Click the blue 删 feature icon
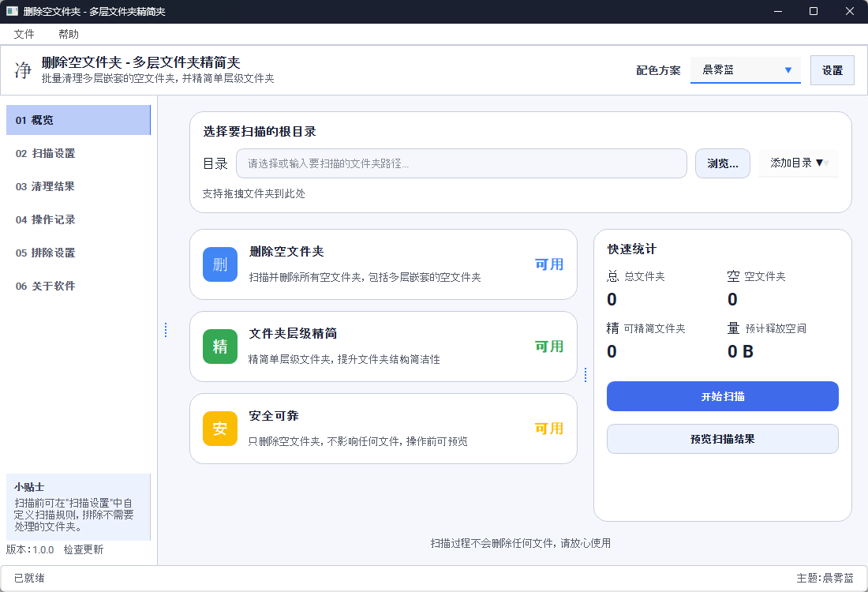This screenshot has height=592, width=868. tap(220, 264)
